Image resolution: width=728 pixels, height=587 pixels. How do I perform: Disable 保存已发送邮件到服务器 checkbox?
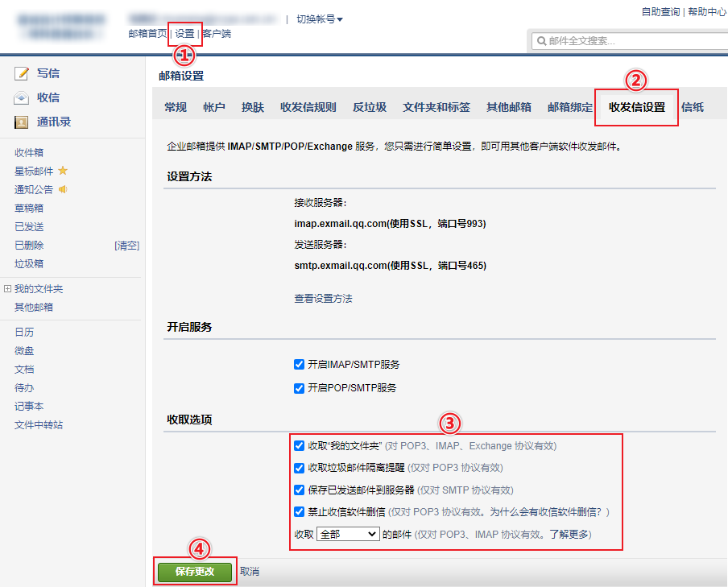click(x=300, y=490)
